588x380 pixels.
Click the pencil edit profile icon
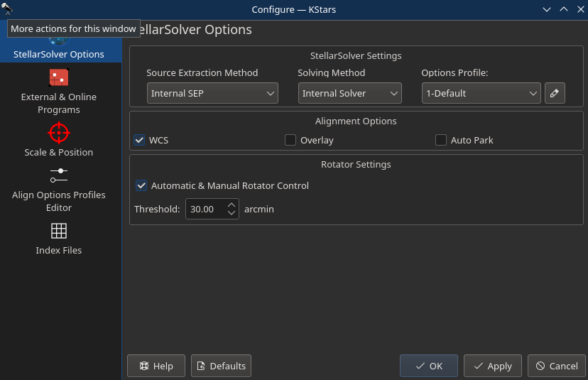click(555, 93)
